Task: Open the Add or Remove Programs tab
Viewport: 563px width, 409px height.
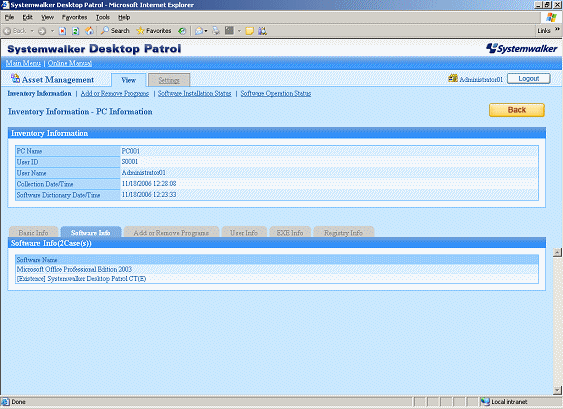Action: tap(171, 232)
